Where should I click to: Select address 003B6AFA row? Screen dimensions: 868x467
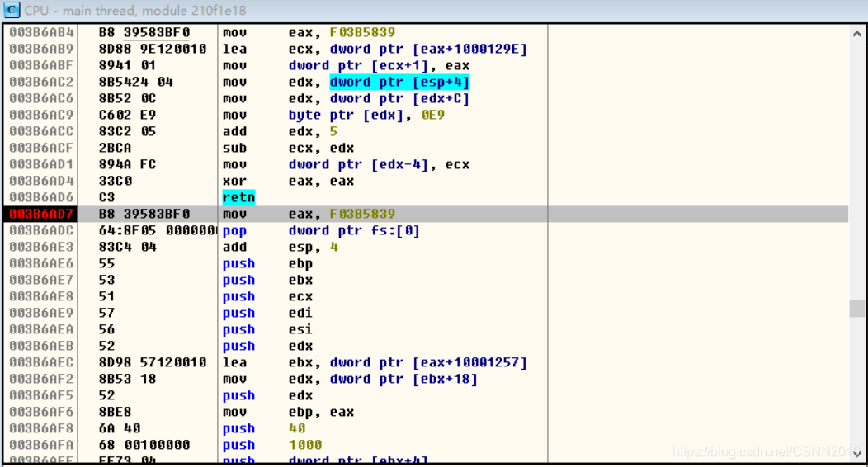pyautogui.click(x=425, y=446)
